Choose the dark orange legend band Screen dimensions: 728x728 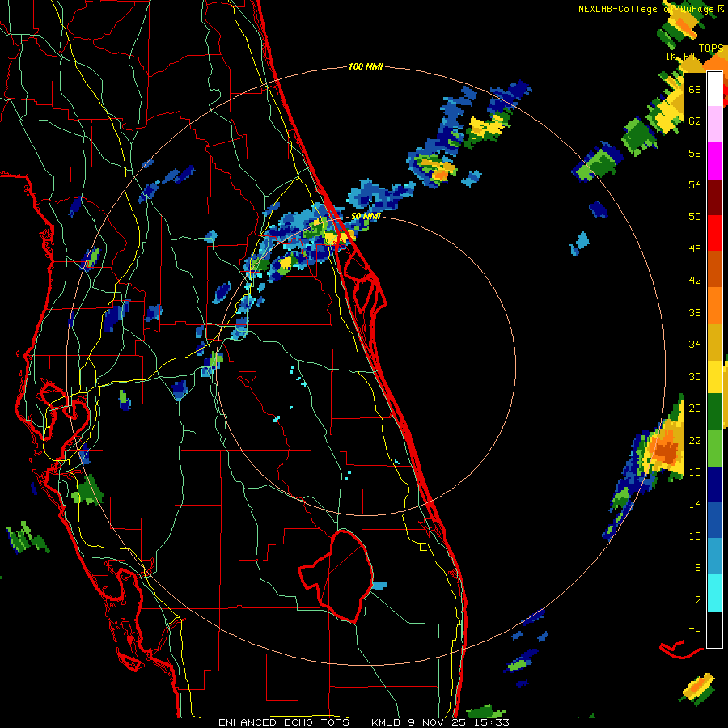pos(714,269)
